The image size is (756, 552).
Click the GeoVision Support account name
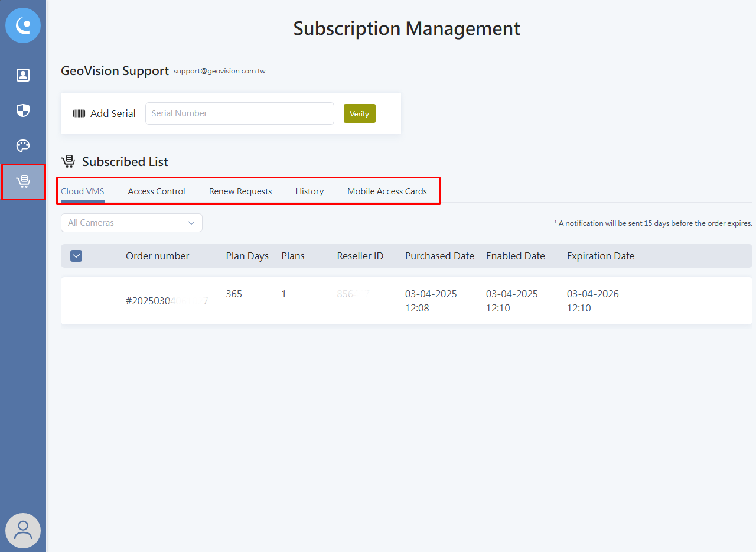pos(115,71)
